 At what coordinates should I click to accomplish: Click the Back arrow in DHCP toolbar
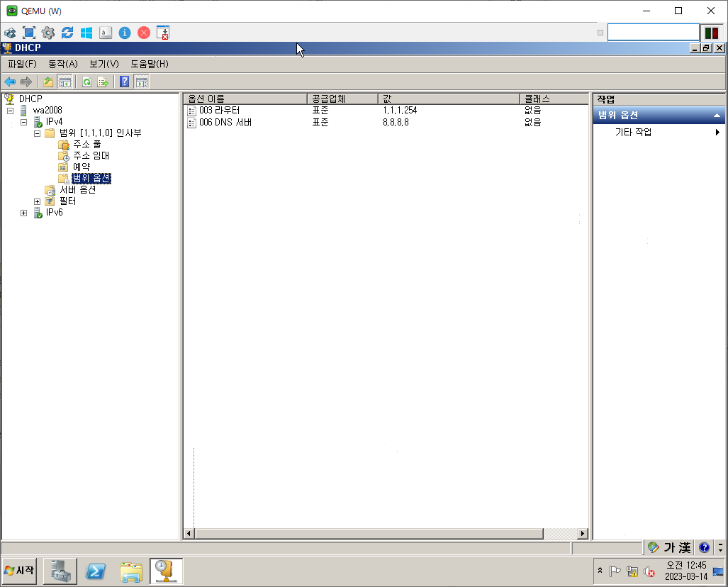[10, 82]
